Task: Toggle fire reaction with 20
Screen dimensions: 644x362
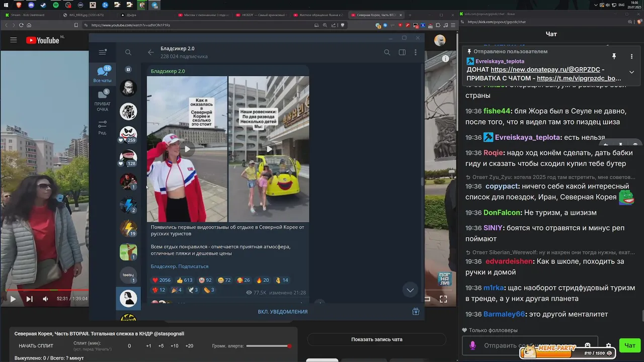Action: (263, 280)
